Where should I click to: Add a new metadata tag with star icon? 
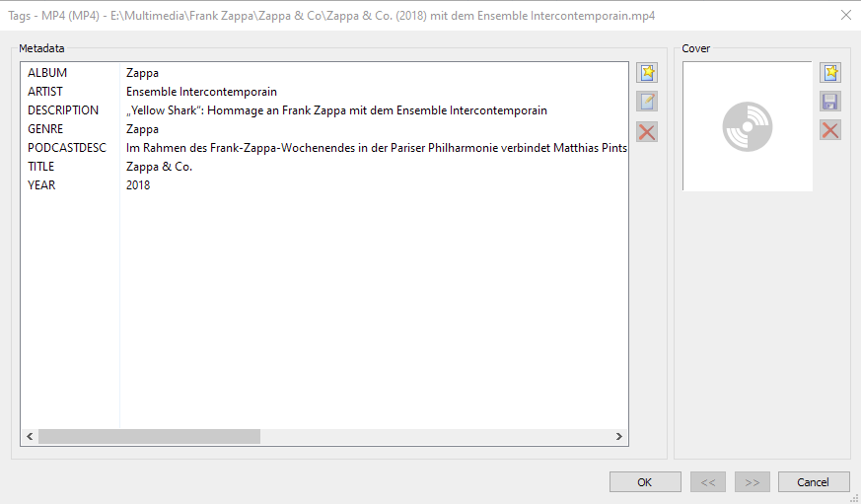click(647, 72)
